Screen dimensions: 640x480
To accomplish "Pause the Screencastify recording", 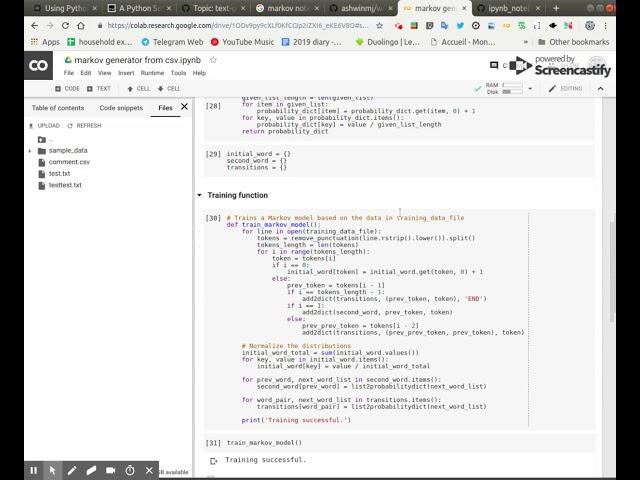I will 33,471.
